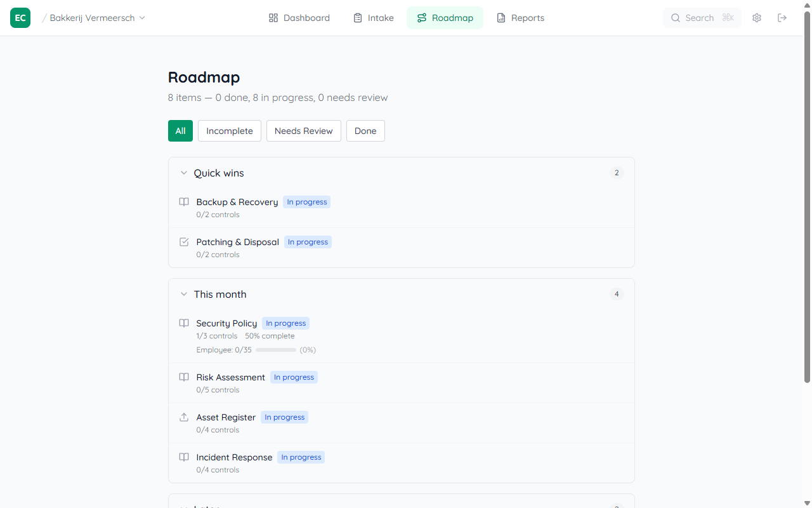This screenshot has width=812, height=508.
Task: Open Intake via its clipboard icon
Action: click(x=357, y=18)
